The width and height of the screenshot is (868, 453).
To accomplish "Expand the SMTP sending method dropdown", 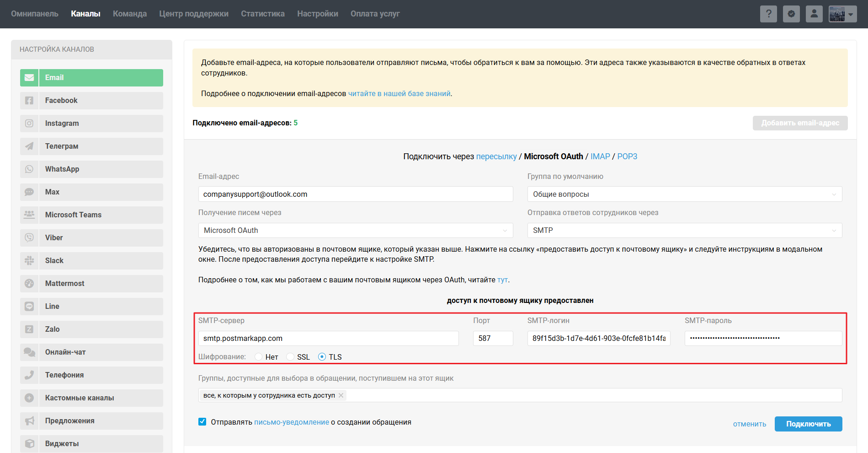I will coord(684,231).
